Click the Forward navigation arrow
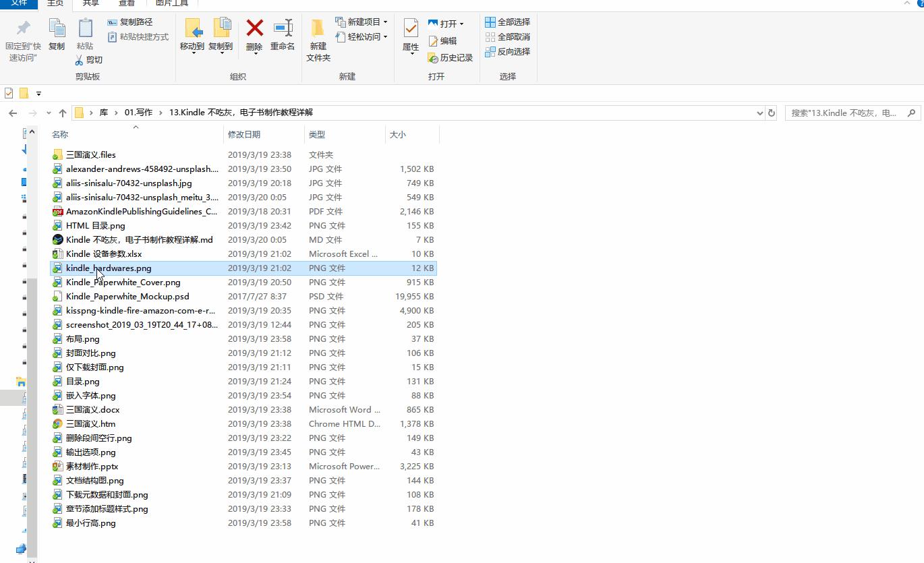924x563 pixels. click(32, 113)
